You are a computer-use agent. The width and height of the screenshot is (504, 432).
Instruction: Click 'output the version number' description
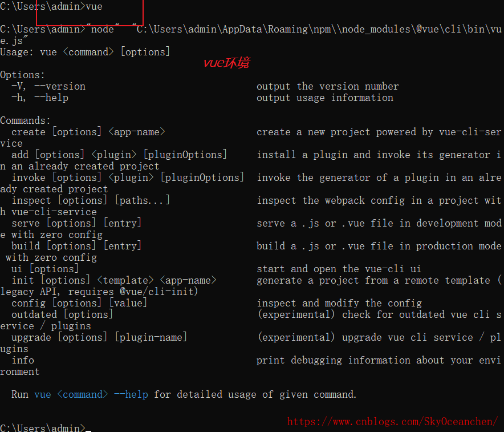327,86
